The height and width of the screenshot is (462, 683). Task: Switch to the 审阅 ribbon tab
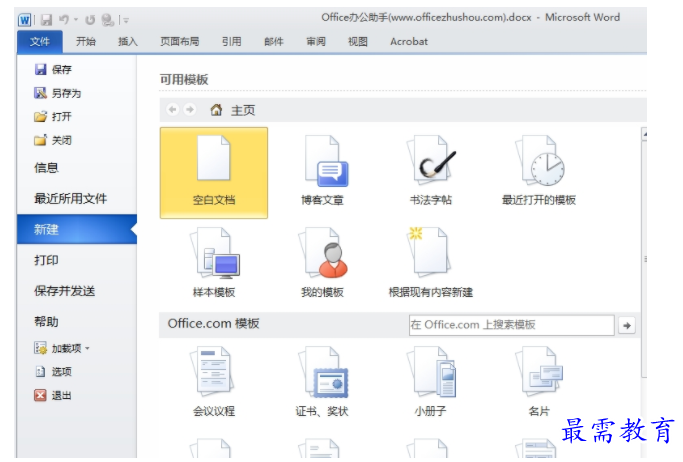click(x=316, y=42)
